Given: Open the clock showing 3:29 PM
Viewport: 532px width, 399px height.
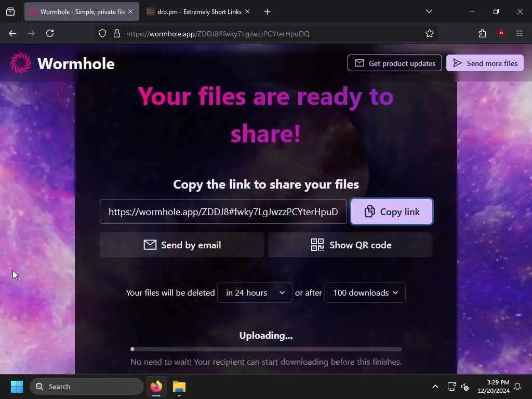Looking at the screenshot, I should tap(494, 387).
